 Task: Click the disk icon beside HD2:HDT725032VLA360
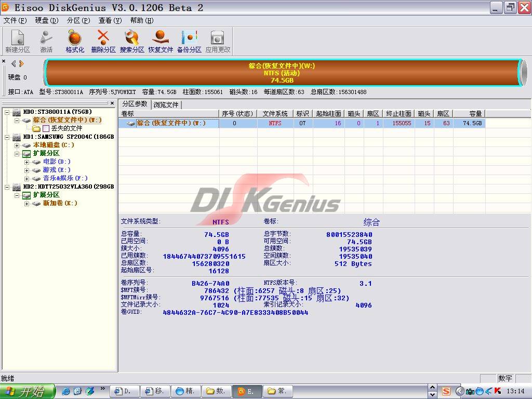point(17,187)
